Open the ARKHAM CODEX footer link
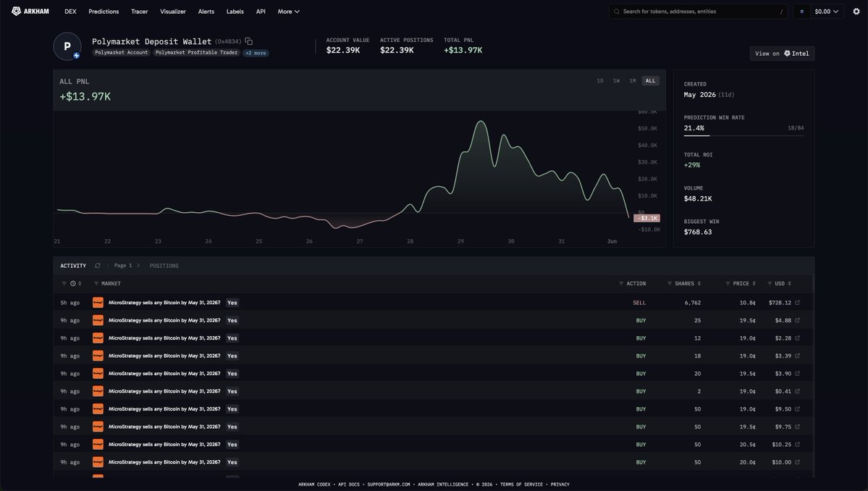Image resolution: width=868 pixels, height=491 pixels. pos(314,484)
